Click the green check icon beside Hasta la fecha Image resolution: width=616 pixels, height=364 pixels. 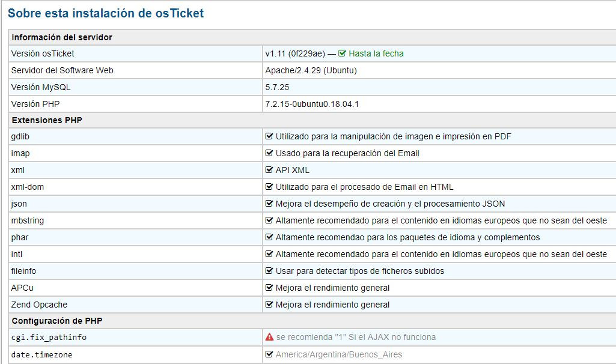(342, 53)
